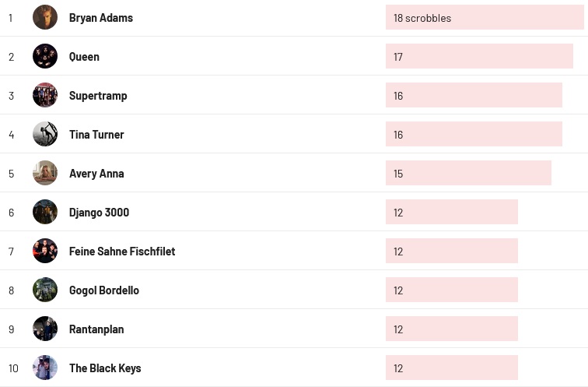Screen dimensions: 588x387
Task: Open Feine Sahne Fischfilet avatar
Action: coord(45,251)
